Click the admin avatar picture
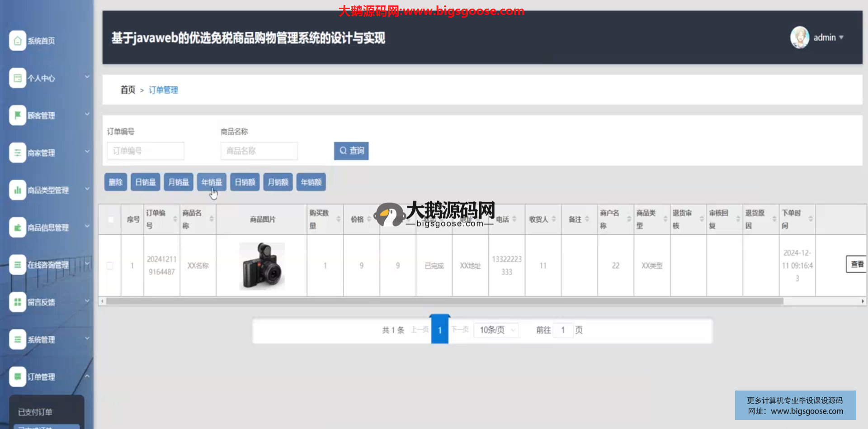The image size is (868, 429). 799,38
